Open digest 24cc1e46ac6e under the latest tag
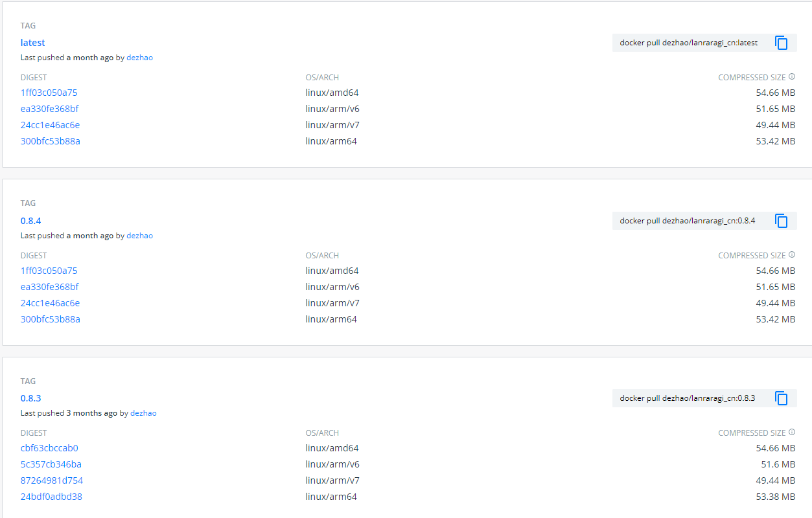 coord(50,124)
